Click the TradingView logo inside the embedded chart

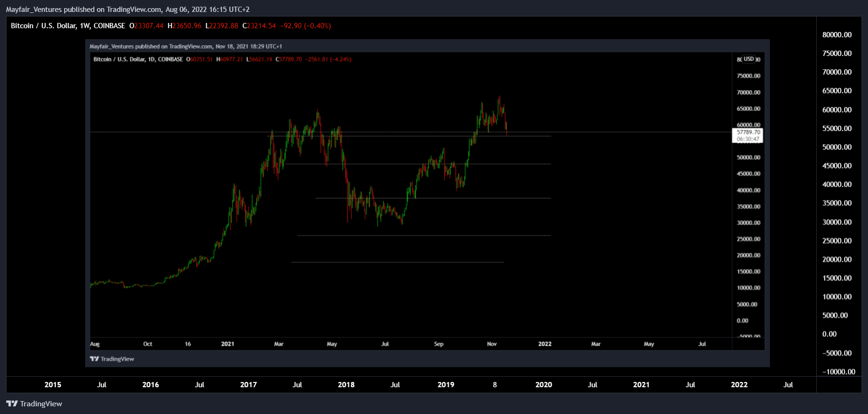112,359
